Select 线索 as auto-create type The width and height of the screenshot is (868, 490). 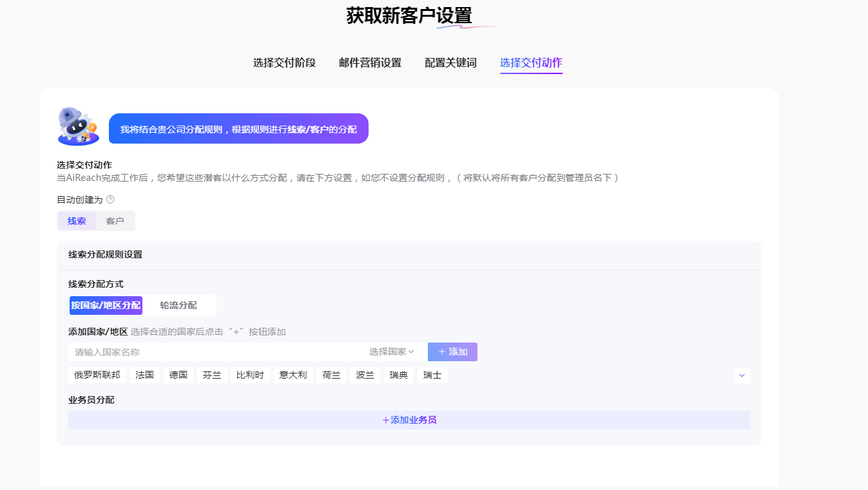tap(77, 221)
